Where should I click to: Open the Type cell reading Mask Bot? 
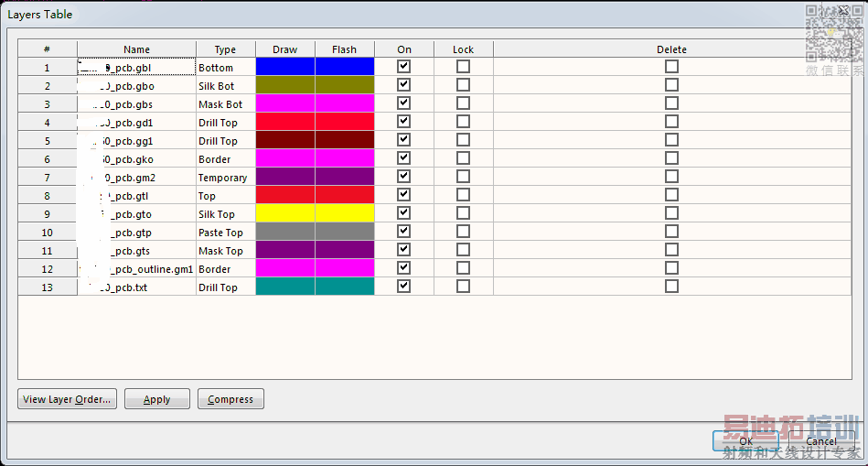point(226,104)
